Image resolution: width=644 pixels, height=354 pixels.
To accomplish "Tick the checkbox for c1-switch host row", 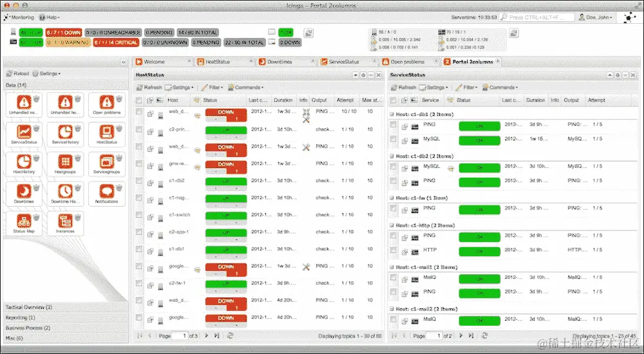I will pos(139,214).
